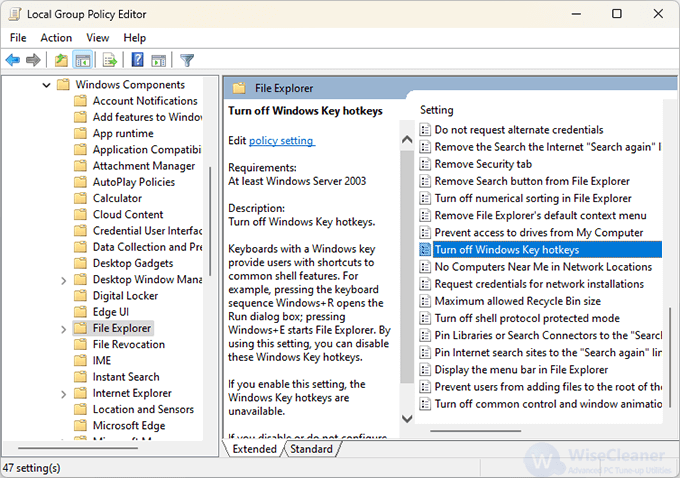Switch to the Extended tab

coord(255,449)
